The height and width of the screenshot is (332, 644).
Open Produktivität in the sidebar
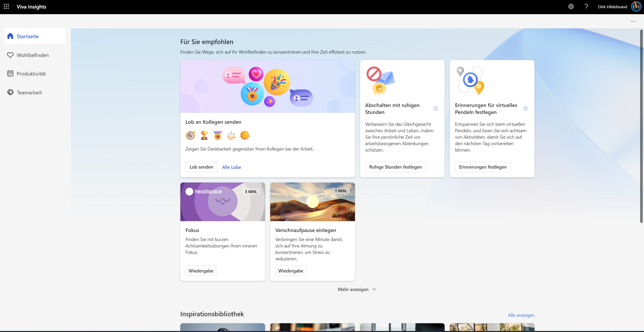[31, 74]
